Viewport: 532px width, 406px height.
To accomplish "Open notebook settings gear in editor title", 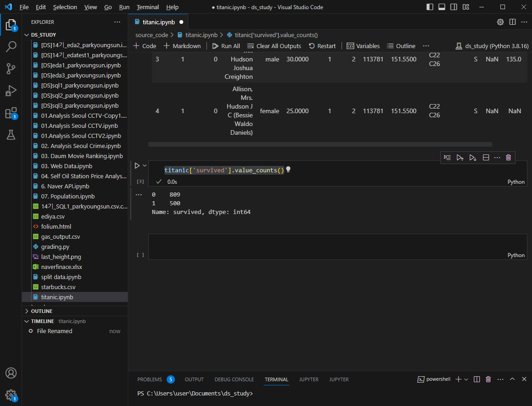I will [500, 22].
